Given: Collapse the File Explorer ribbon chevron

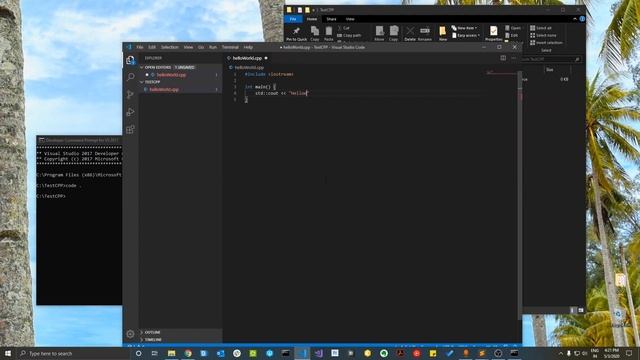Looking at the screenshot, I should (x=575, y=19).
